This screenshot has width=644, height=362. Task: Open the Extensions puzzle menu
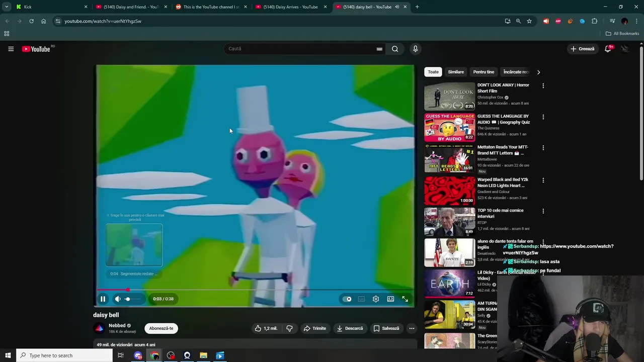coord(595,21)
